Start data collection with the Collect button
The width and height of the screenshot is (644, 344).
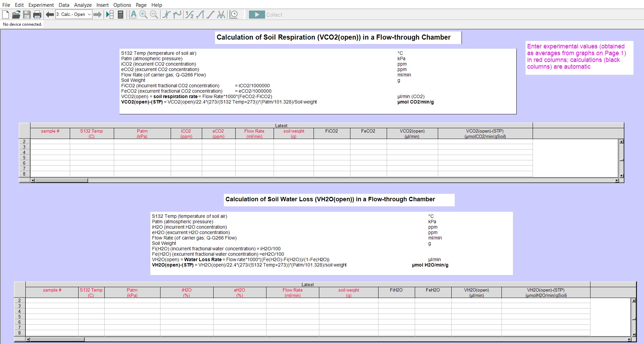point(266,15)
